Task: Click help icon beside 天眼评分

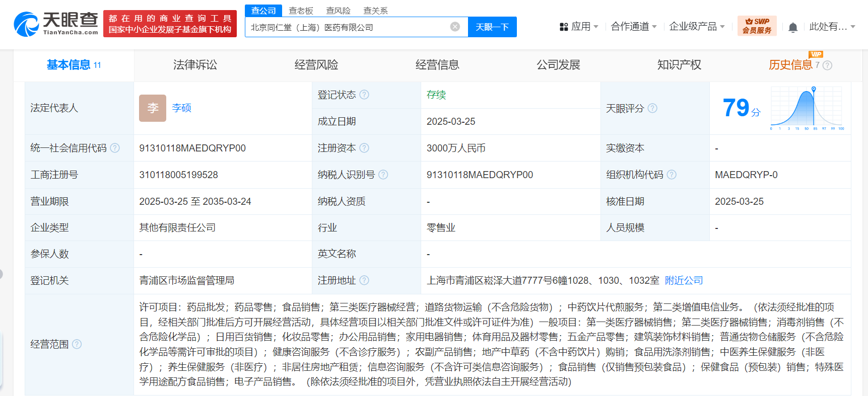Action: (652, 108)
